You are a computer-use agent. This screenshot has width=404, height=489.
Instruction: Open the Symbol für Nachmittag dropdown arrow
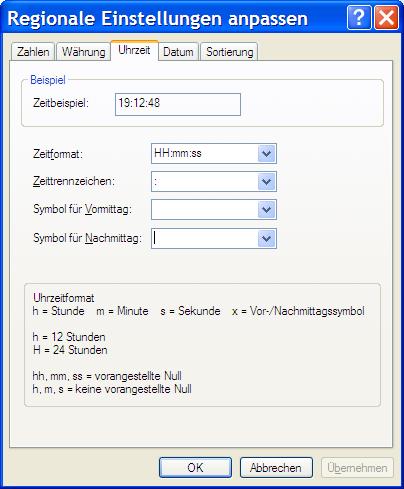tap(267, 239)
